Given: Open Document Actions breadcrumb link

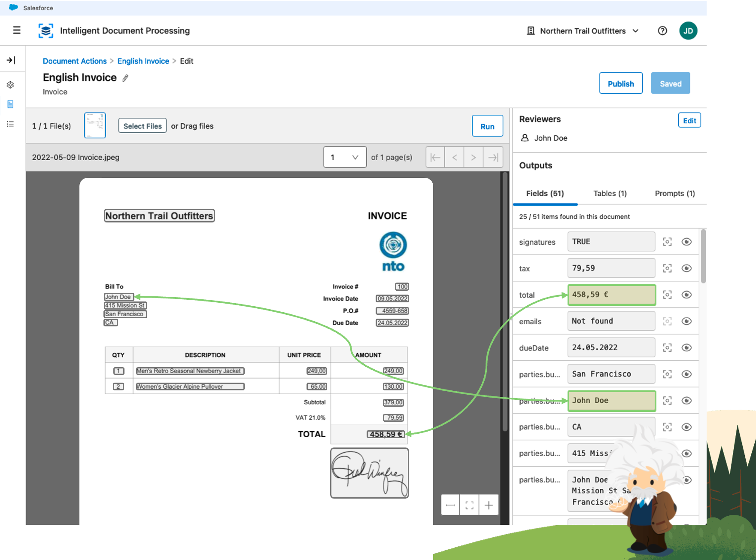Looking at the screenshot, I should tap(75, 61).
